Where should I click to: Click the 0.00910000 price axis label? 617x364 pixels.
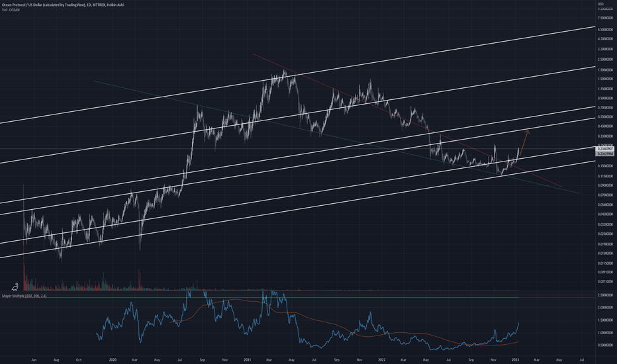605,272
